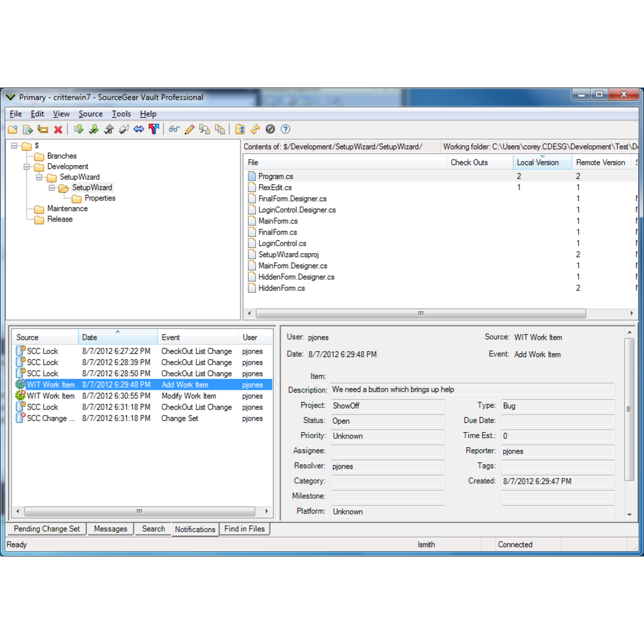The width and height of the screenshot is (644, 644).
Task: Click the gray Cancel circle icon
Action: click(x=270, y=129)
